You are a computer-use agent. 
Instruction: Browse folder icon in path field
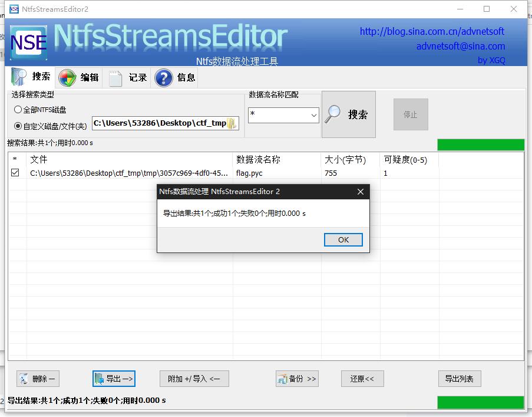[x=232, y=123]
